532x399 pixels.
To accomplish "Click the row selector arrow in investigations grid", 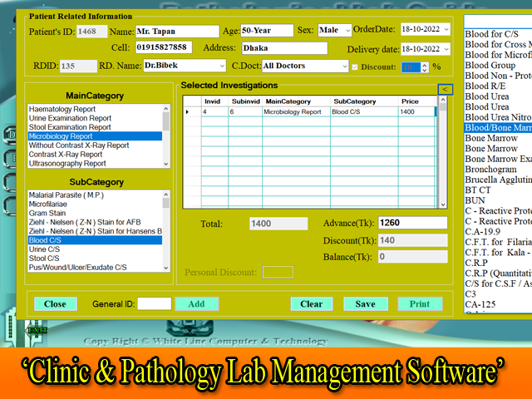I will (x=187, y=111).
